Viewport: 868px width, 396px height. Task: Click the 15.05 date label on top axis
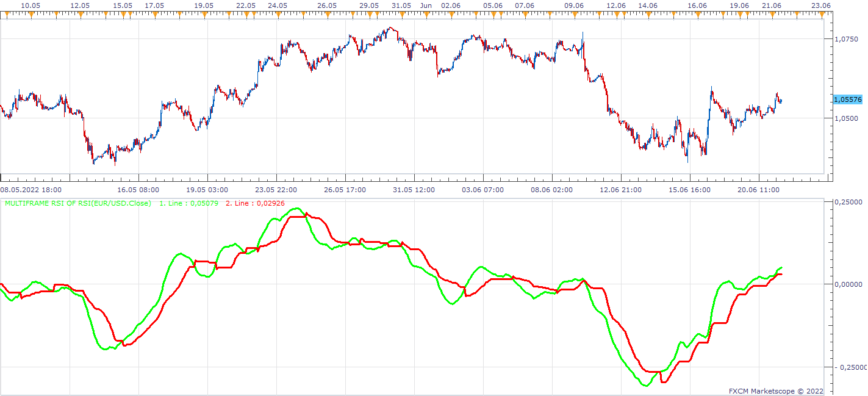click(123, 5)
